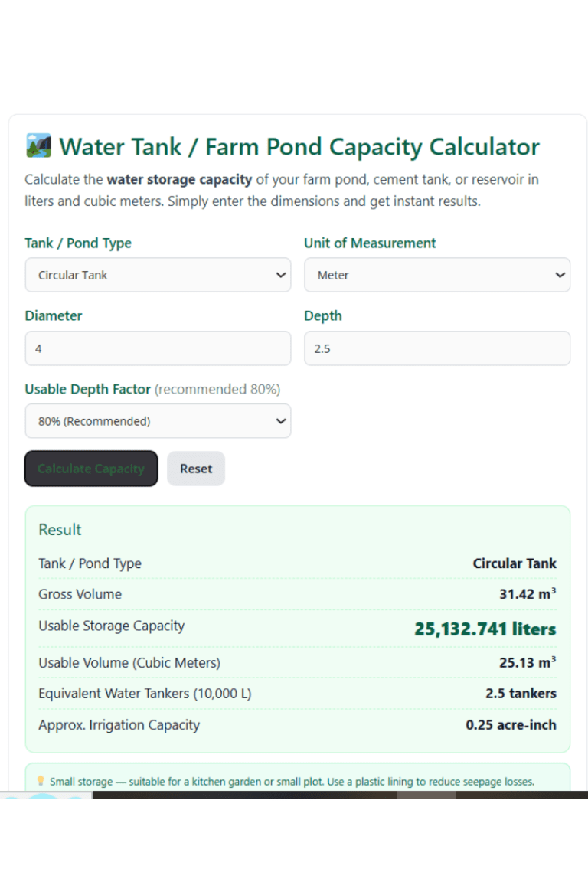588x882 pixels.
Task: Click the 'Depth' field label
Action: (x=323, y=315)
